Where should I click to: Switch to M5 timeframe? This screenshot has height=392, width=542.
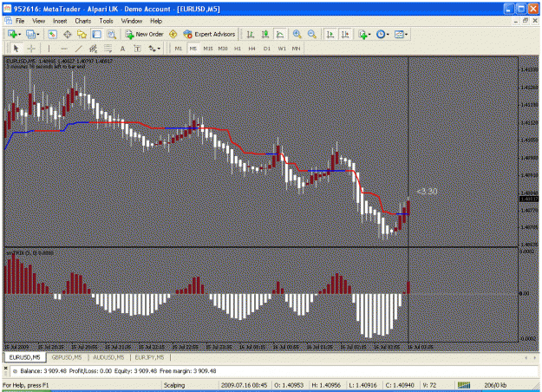(x=193, y=49)
